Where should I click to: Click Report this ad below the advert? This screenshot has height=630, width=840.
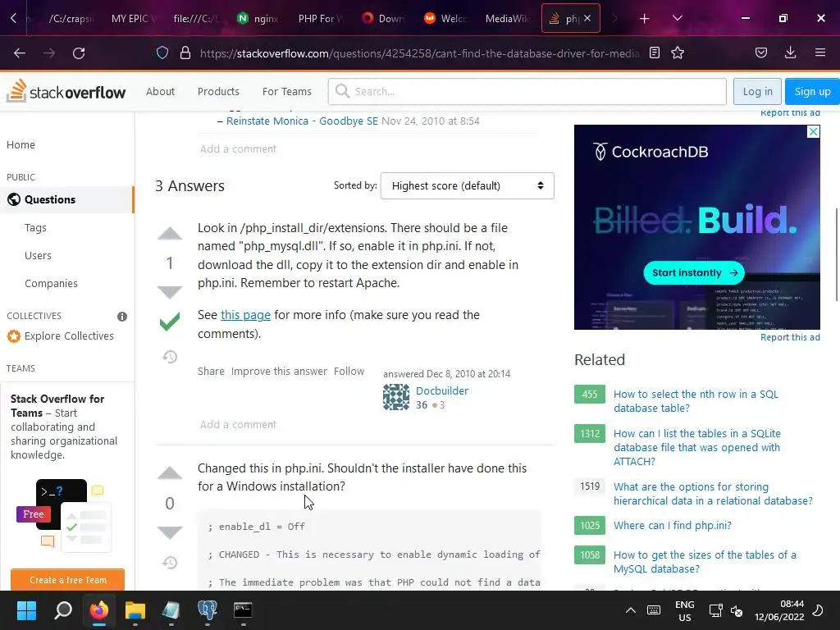point(790,337)
